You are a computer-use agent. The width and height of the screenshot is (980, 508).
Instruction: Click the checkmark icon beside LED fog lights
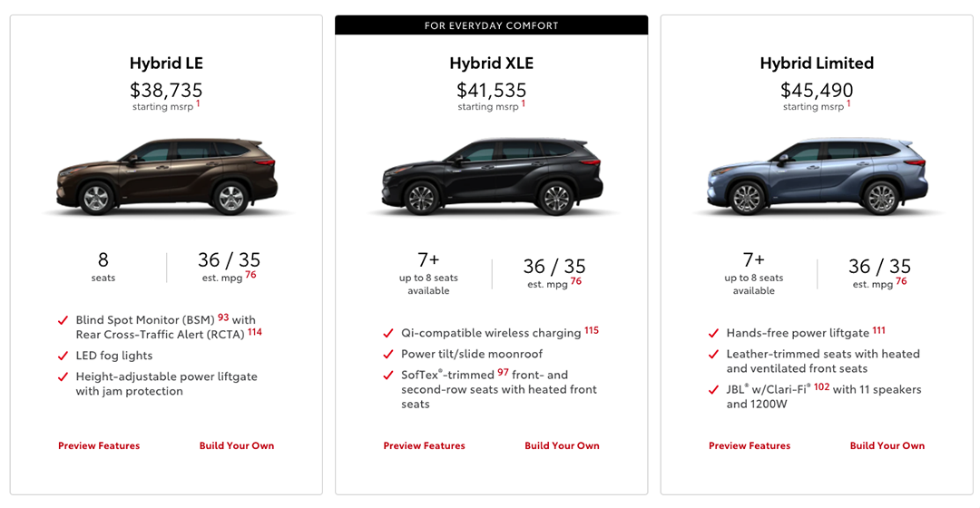[63, 357]
